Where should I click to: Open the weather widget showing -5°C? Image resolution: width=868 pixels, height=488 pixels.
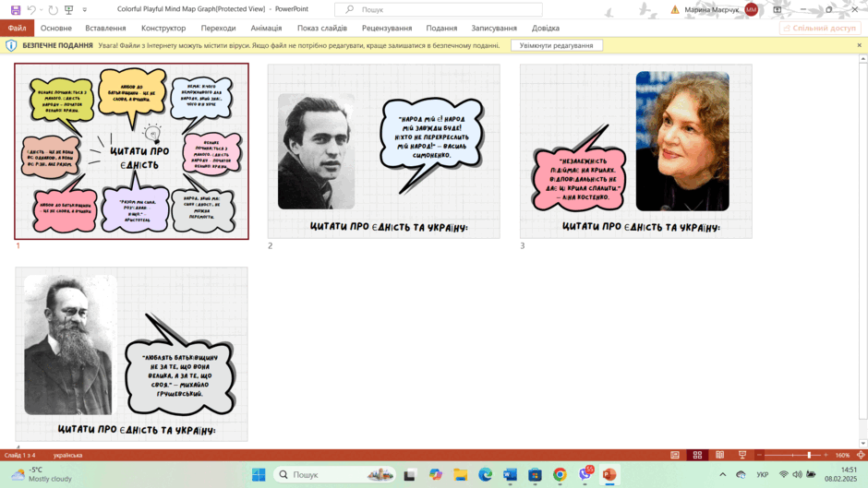(x=42, y=475)
